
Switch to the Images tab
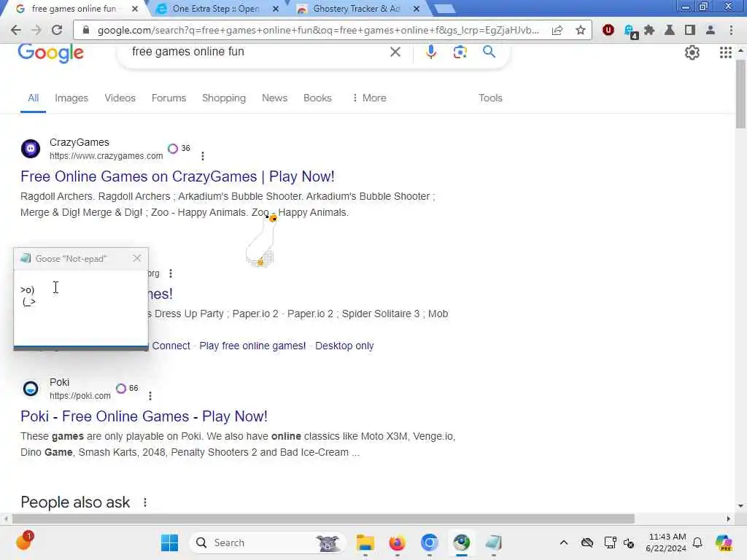pos(71,98)
